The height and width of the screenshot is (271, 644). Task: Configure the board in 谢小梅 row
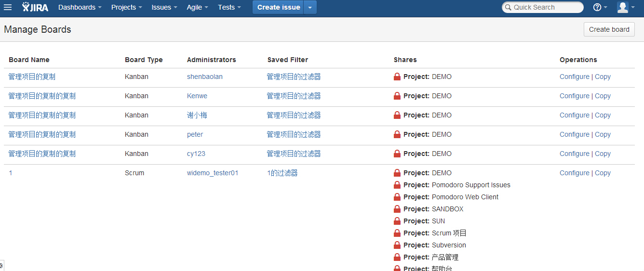(x=575, y=115)
